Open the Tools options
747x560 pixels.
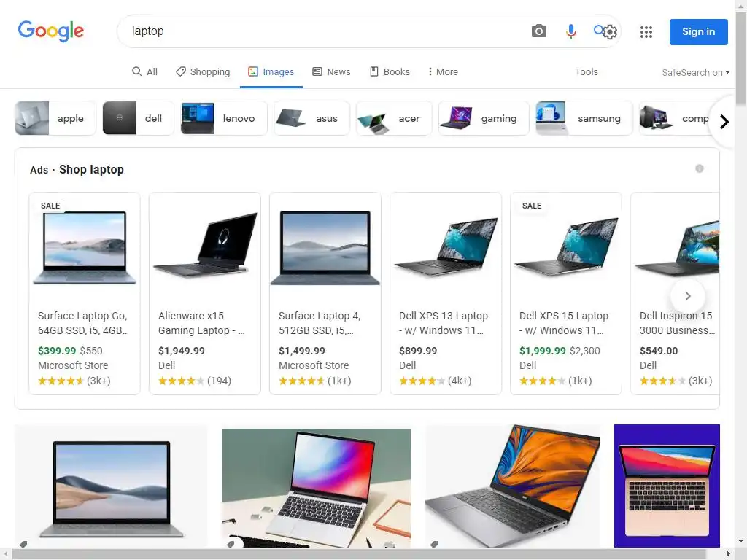[x=586, y=71]
